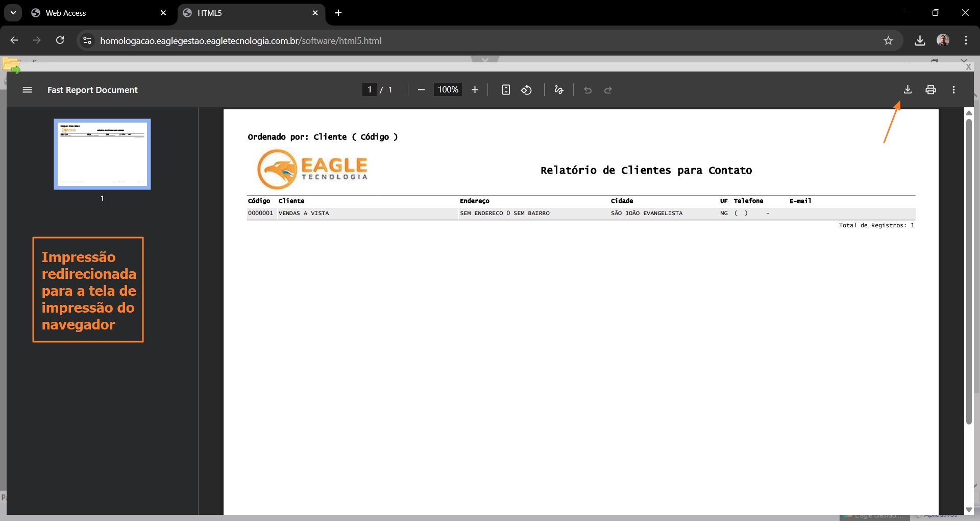Click the address SEM ENDERECO 0 SEM BAIRRO

pos(505,214)
